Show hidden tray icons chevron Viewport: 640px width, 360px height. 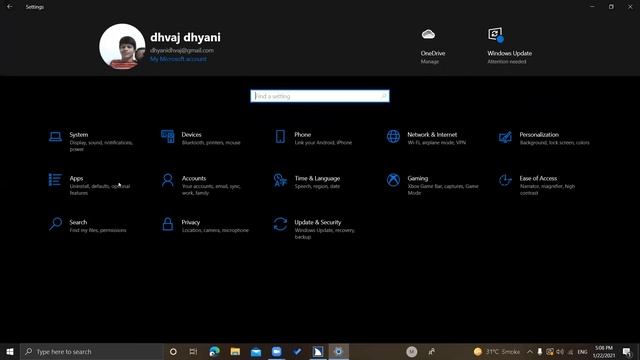pos(529,351)
